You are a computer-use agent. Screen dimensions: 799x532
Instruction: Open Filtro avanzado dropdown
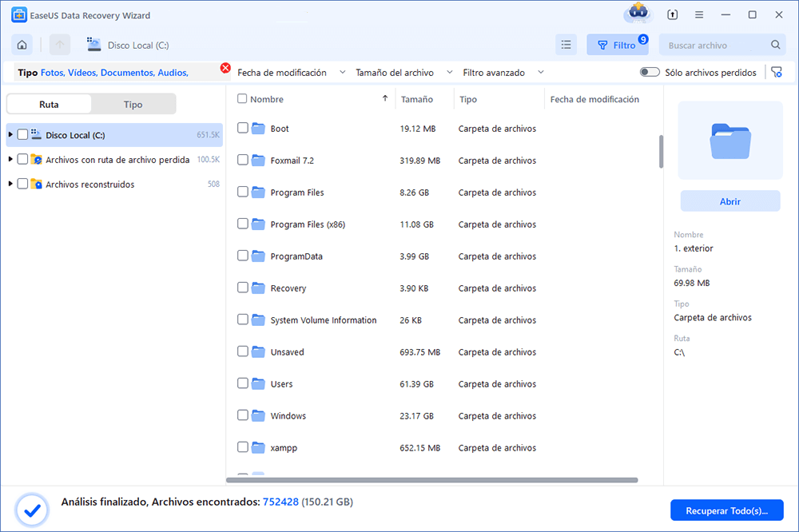503,73
